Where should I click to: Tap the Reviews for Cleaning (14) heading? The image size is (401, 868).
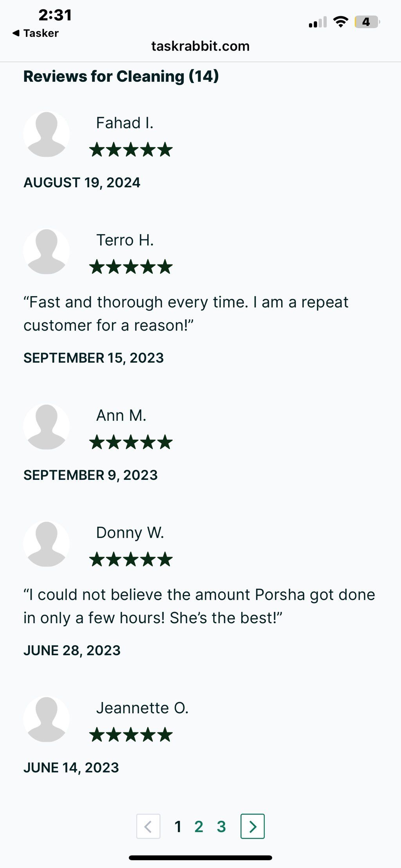click(121, 76)
